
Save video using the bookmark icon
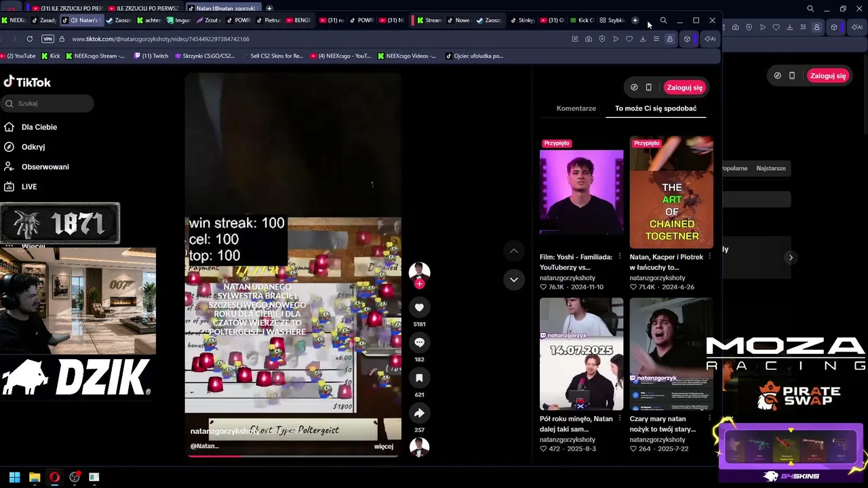click(x=419, y=378)
